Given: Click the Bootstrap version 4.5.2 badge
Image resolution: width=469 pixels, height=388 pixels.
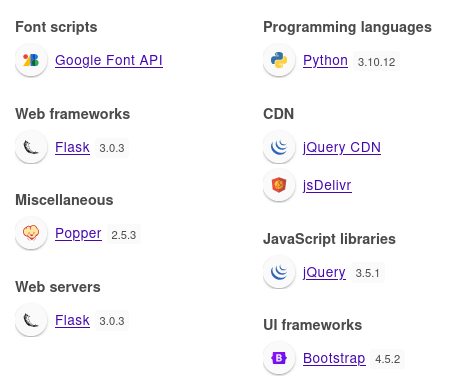Looking at the screenshot, I should pyautogui.click(x=387, y=359).
